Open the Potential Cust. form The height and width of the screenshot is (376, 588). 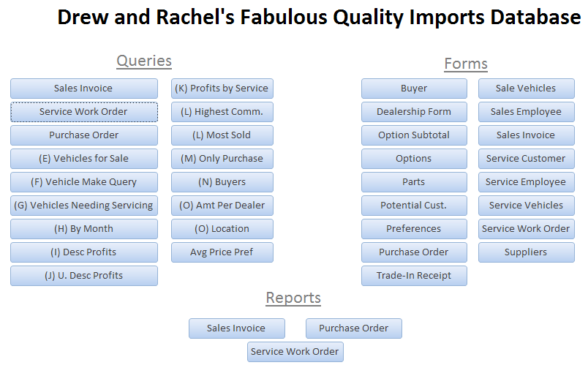point(414,206)
